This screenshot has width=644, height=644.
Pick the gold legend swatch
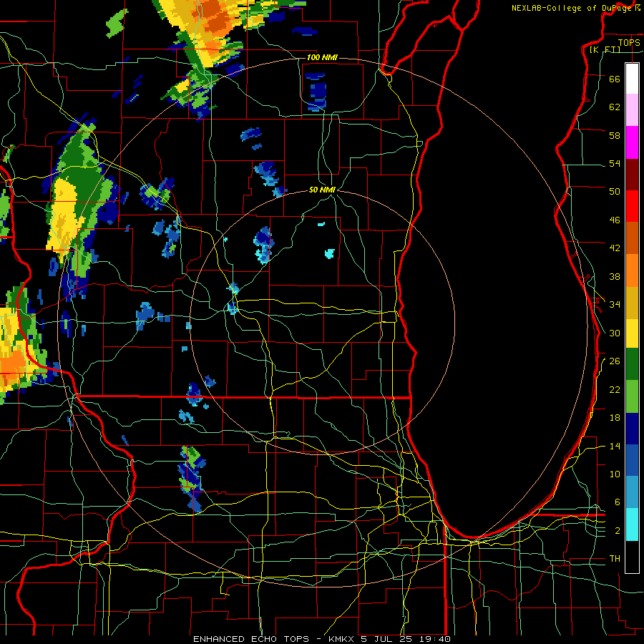(x=632, y=303)
